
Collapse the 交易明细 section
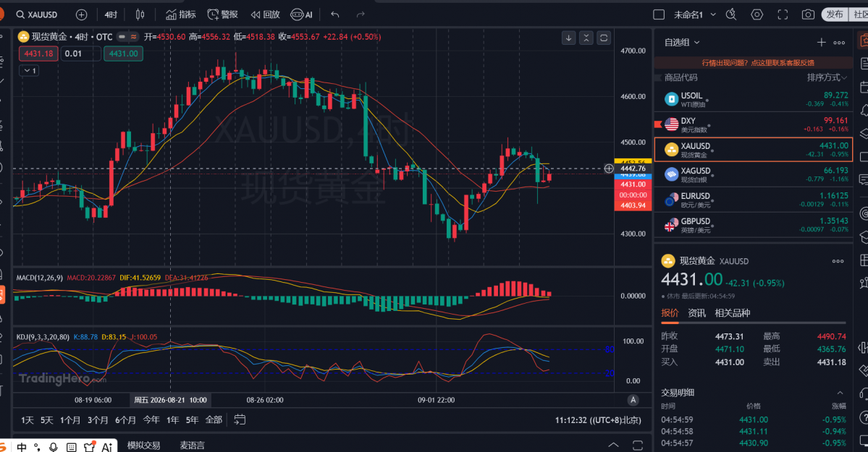click(x=840, y=393)
